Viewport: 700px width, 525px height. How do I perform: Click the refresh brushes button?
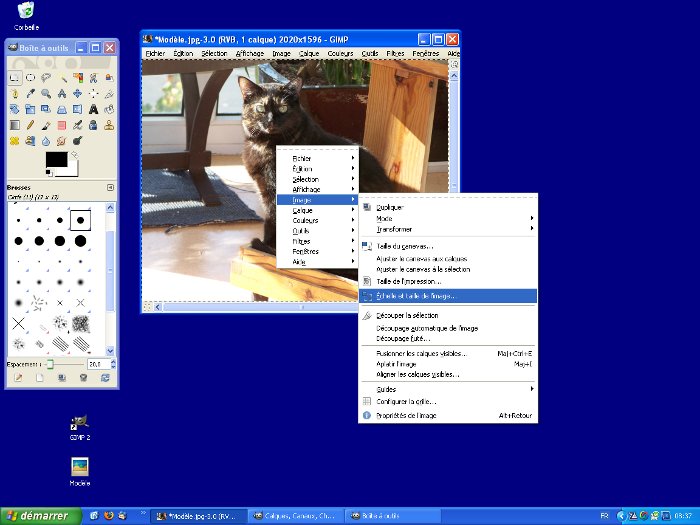coord(105,378)
